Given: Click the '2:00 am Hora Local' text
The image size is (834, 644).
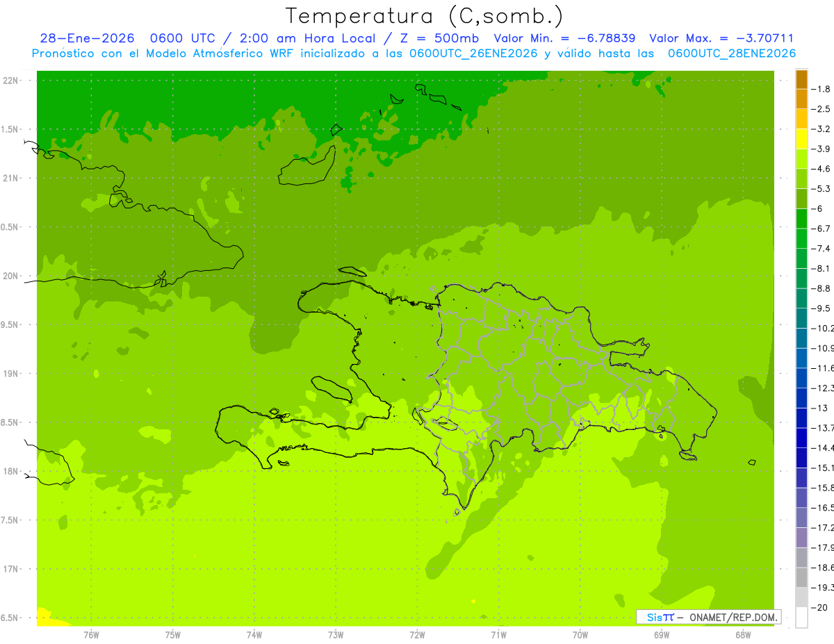Looking at the screenshot, I should pyautogui.click(x=309, y=39).
